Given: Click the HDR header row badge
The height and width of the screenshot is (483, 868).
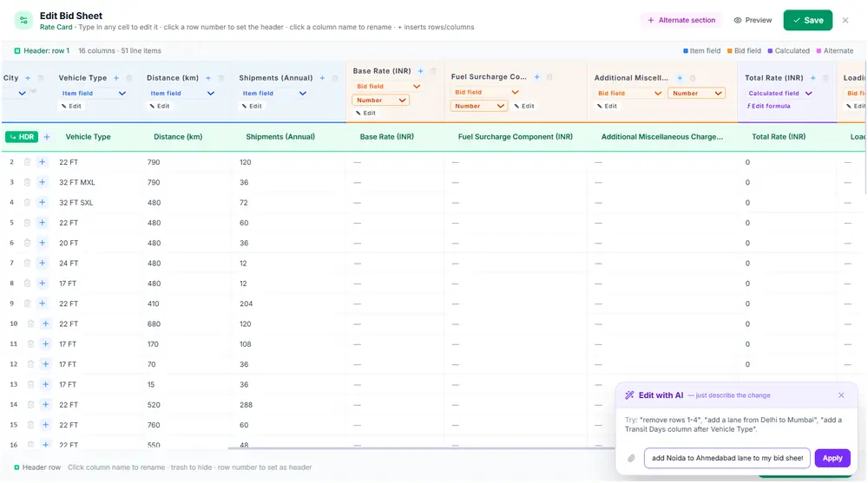Looking at the screenshot, I should [x=22, y=137].
